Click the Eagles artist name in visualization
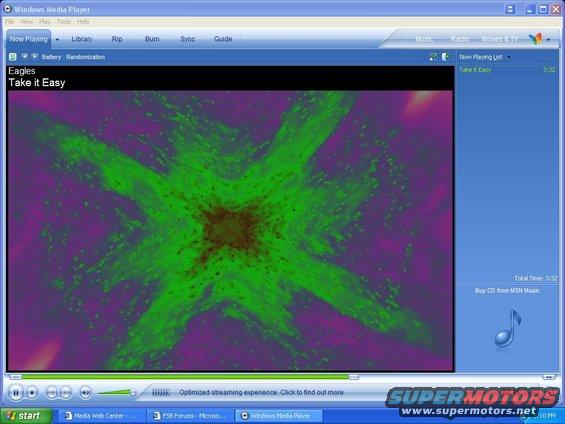Screen dimensions: 565x424 (22, 71)
